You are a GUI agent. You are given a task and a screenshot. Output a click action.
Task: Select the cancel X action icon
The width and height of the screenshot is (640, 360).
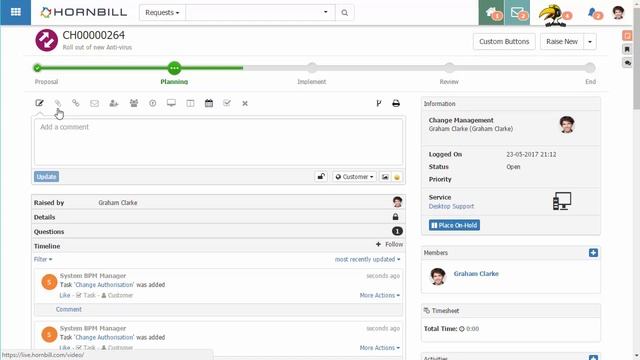(x=245, y=104)
